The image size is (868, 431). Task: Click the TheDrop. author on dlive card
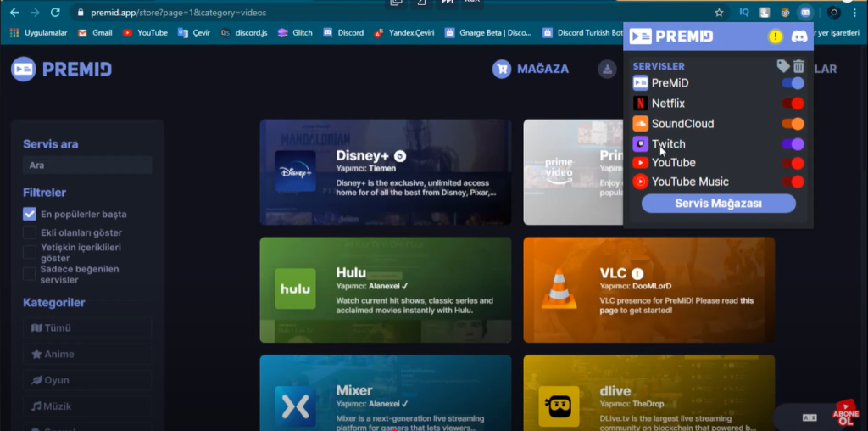[x=648, y=404]
